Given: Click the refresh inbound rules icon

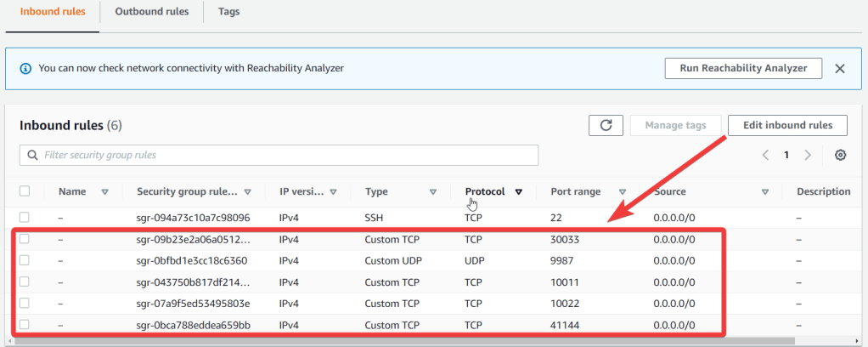Looking at the screenshot, I should [x=606, y=125].
